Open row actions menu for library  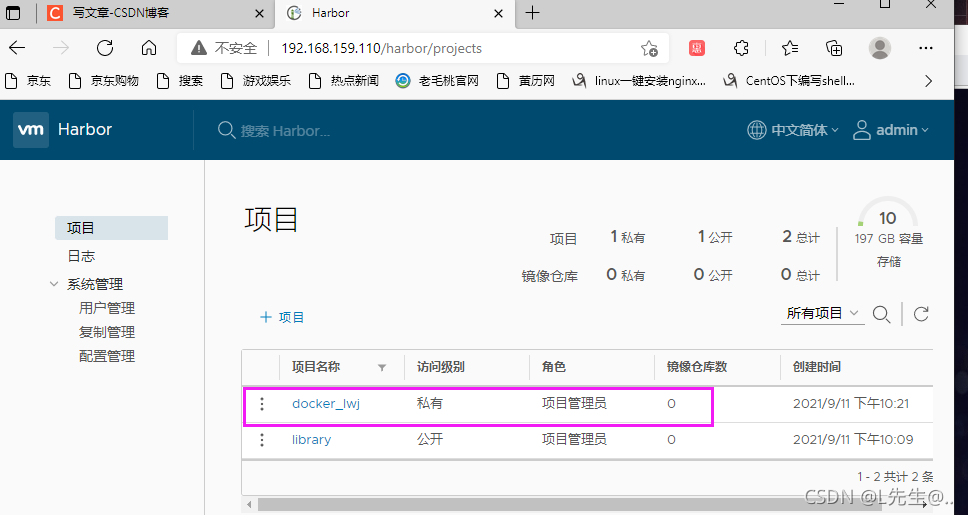point(262,440)
